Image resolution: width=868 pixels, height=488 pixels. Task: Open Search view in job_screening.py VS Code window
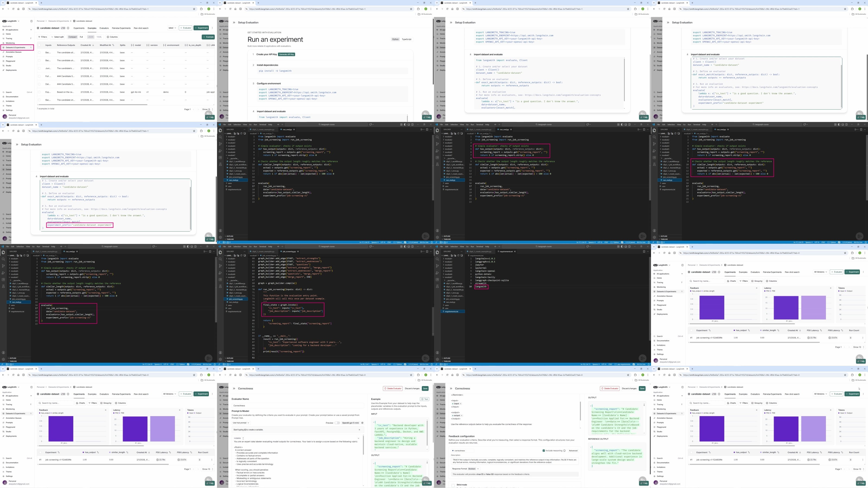point(220,259)
